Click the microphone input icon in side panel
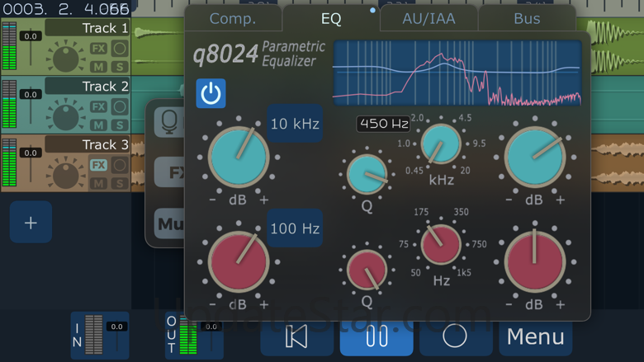This screenshot has width=644, height=362. [x=169, y=121]
